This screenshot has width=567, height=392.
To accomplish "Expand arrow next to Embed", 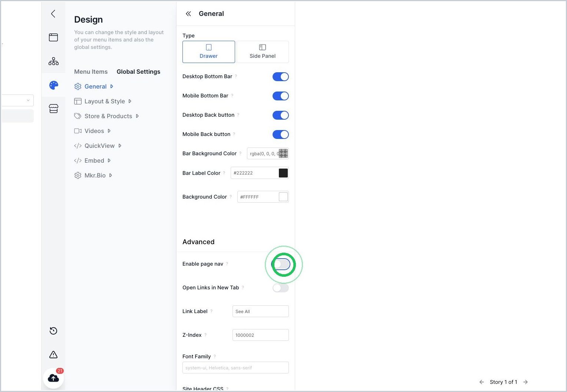I will (x=109, y=160).
